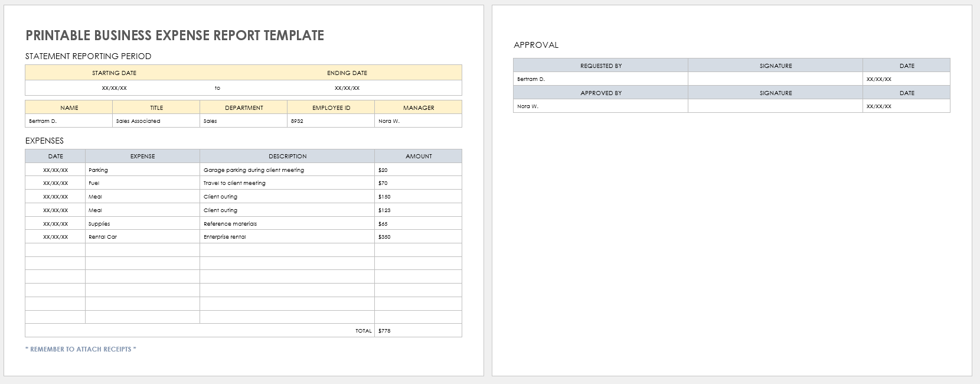Click the 'DESCRIPTION' column header
Screen dimensions: 980x384
(x=288, y=156)
